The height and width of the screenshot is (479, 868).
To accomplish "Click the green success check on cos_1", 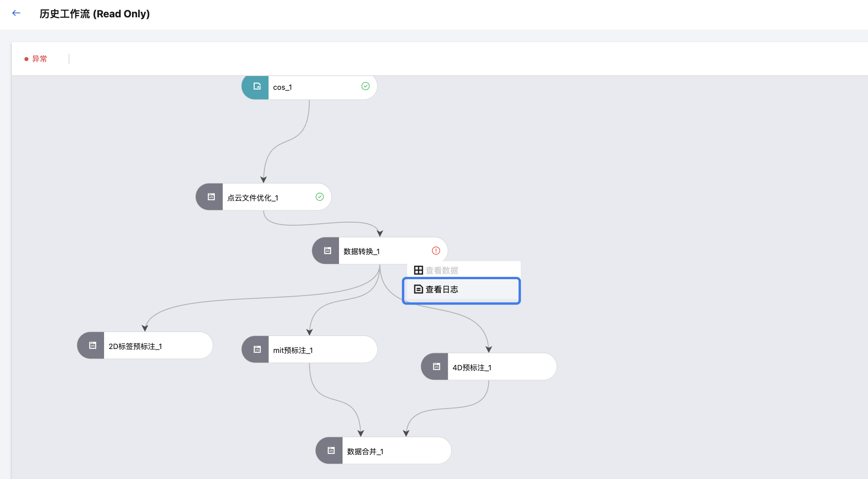I will [365, 86].
